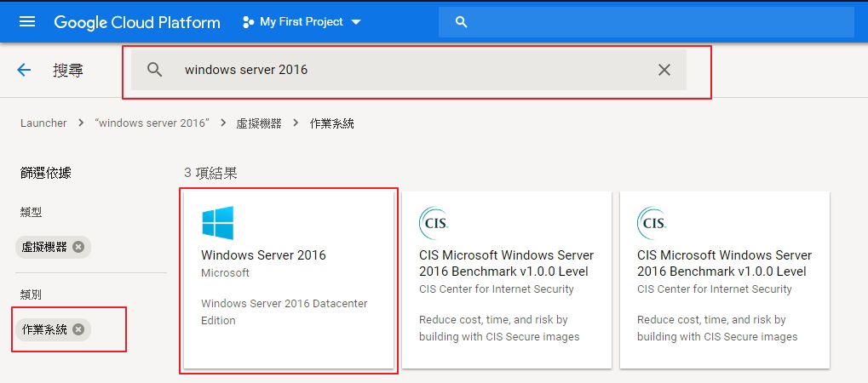This screenshot has height=383, width=868.
Task: Focus the windows server 2016 search field
Action: [x=409, y=70]
